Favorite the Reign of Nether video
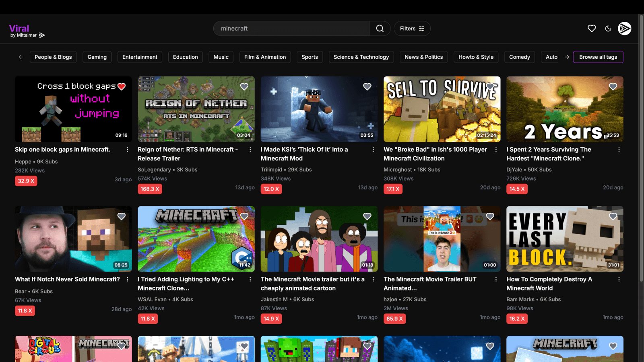Image resolution: width=644 pixels, height=362 pixels. (x=244, y=86)
